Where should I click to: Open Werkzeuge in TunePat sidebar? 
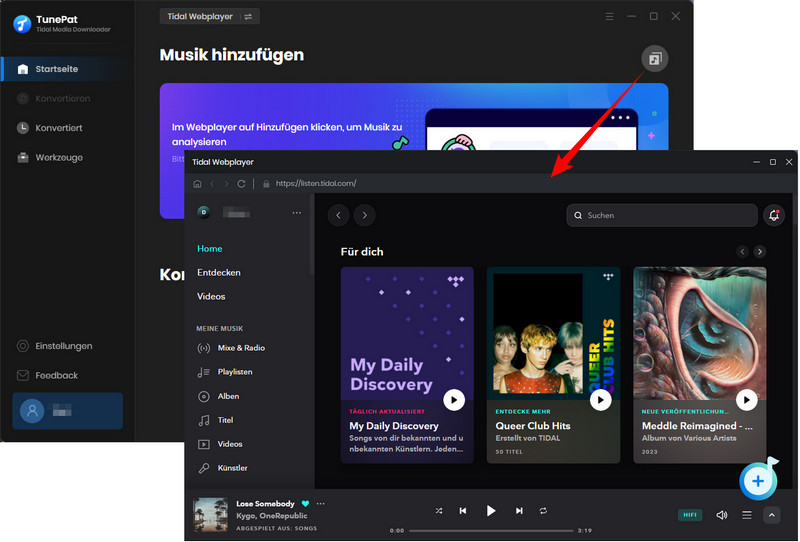[x=58, y=158]
